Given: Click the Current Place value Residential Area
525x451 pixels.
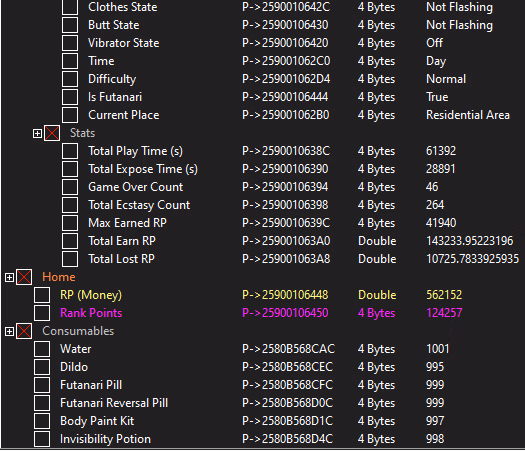Looking at the screenshot, I should tap(467, 115).
